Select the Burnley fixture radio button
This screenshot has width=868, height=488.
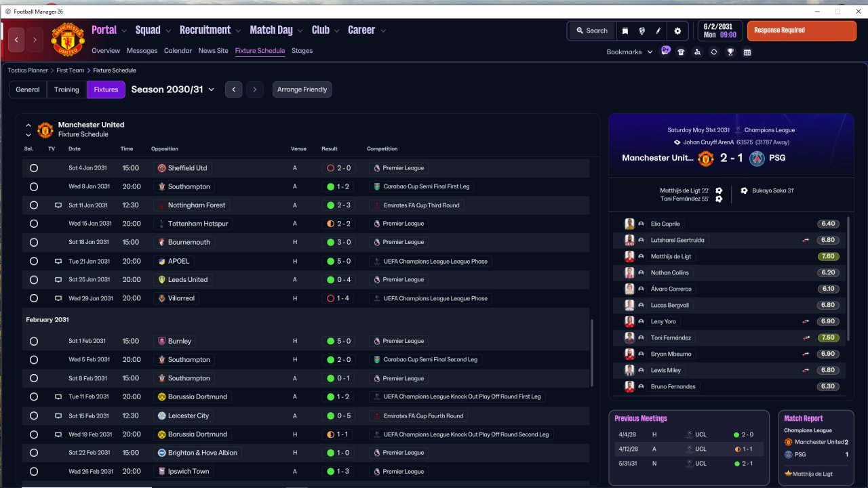(x=33, y=341)
